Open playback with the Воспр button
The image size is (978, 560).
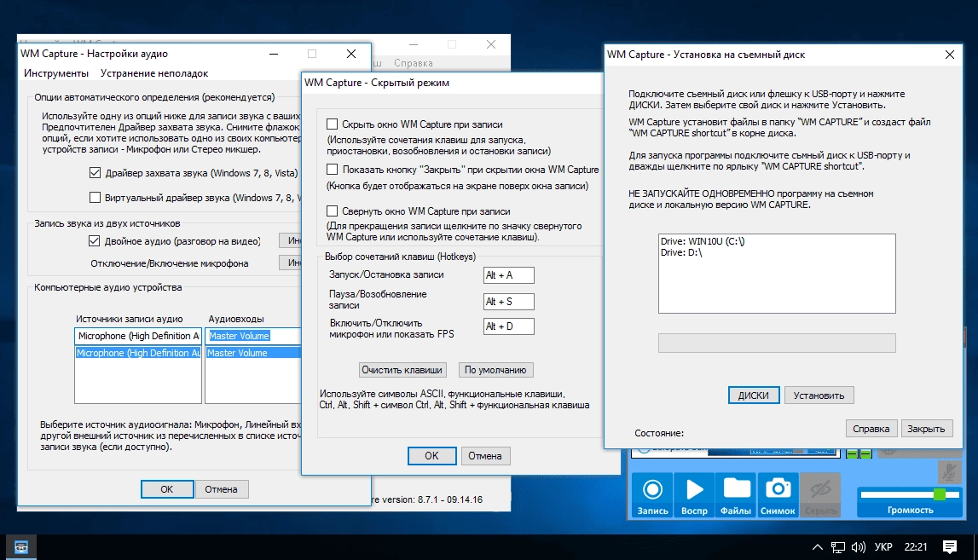694,496
